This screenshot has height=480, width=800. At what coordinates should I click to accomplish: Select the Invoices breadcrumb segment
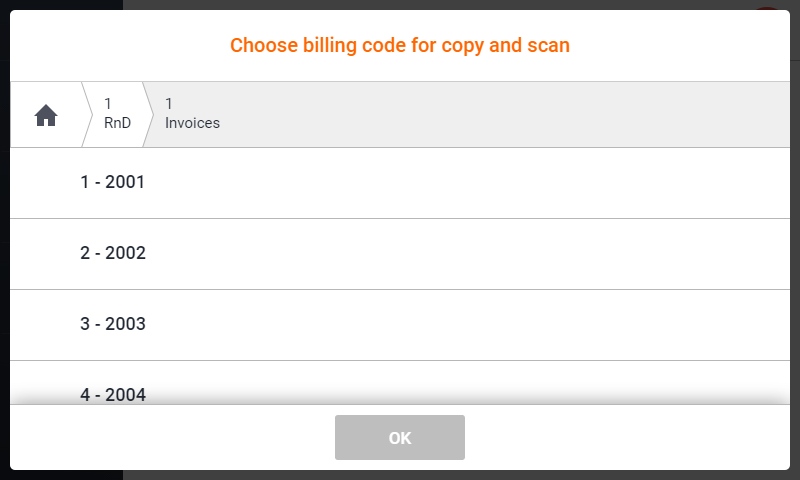(192, 114)
